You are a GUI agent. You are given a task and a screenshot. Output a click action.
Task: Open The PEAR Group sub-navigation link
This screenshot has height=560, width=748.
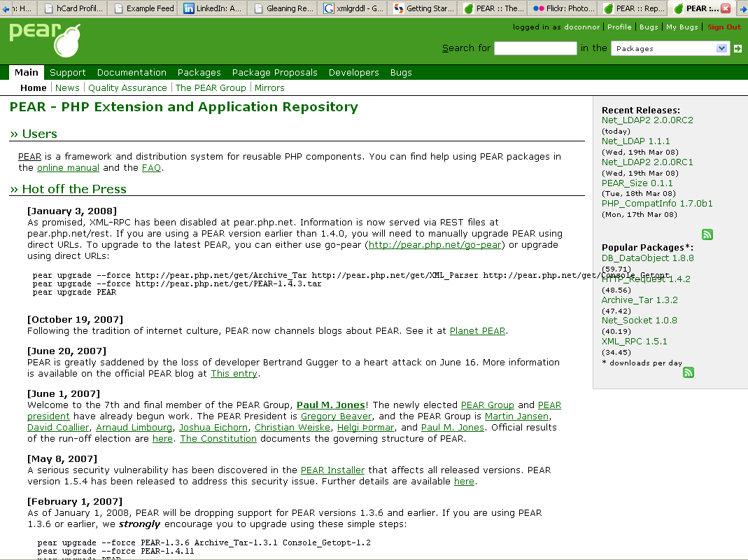tap(211, 87)
